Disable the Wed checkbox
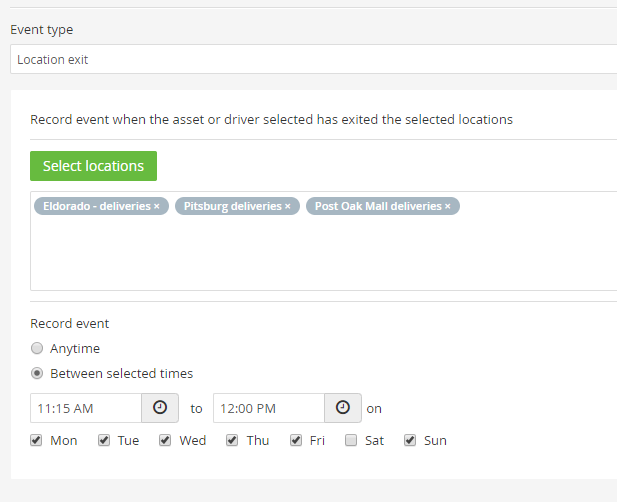The width and height of the screenshot is (617, 502). pos(165,440)
